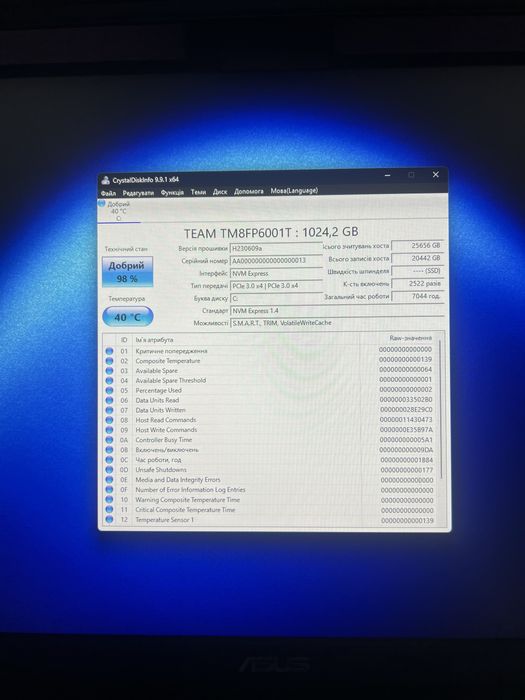Viewport: 525px width, 700px height.
Task: Click the status icon for Host Write Commands
Action: click(109, 430)
